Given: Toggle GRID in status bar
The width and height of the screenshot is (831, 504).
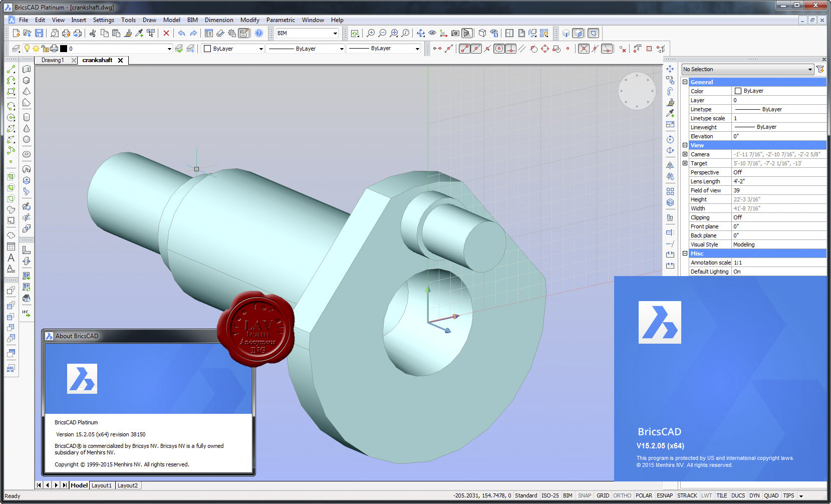Looking at the screenshot, I should [603, 495].
